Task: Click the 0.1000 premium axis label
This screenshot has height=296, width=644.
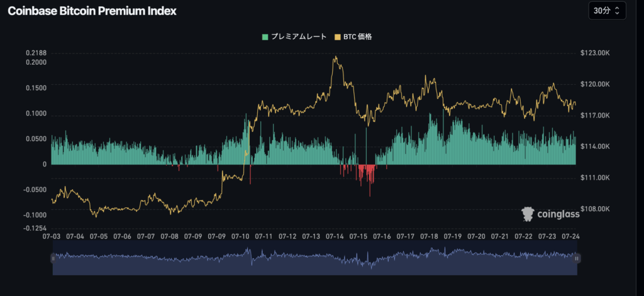Action: pyautogui.click(x=36, y=113)
